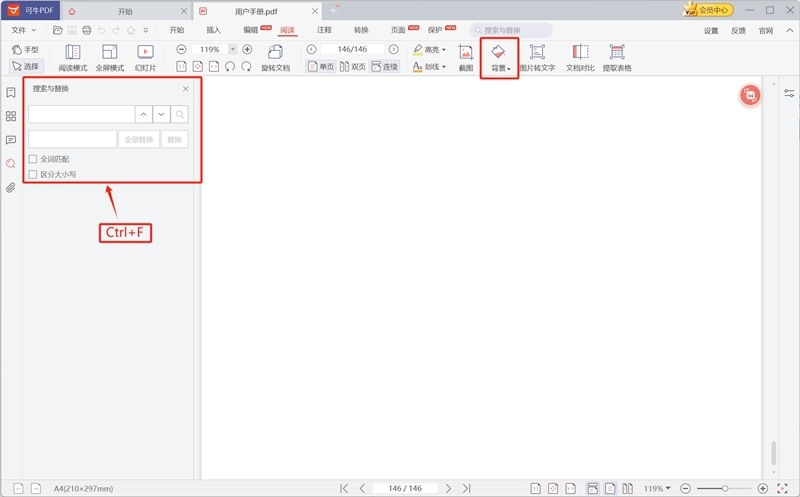Image resolution: width=800 pixels, height=497 pixels.
Task: Click the floating PDF convert button
Action: (750, 95)
